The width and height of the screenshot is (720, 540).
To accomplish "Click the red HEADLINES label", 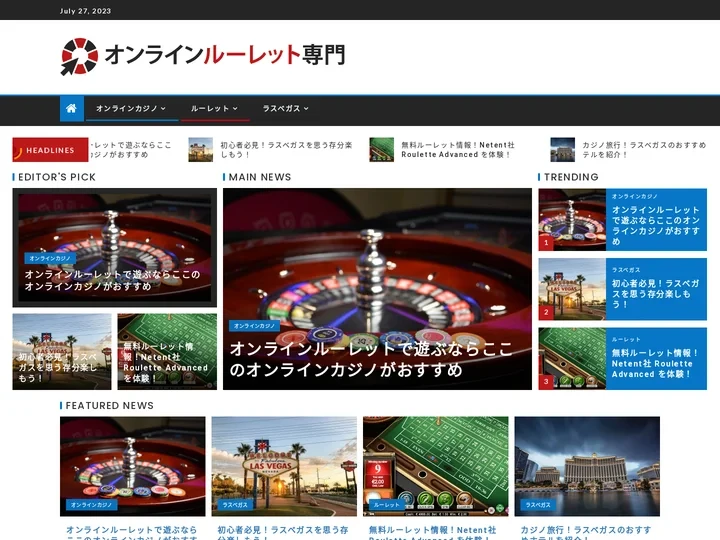I will coord(50,150).
